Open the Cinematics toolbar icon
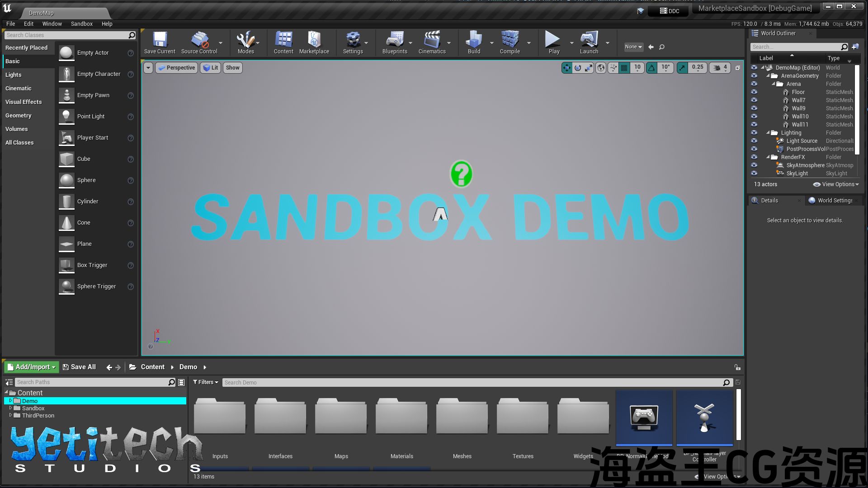 point(432,40)
